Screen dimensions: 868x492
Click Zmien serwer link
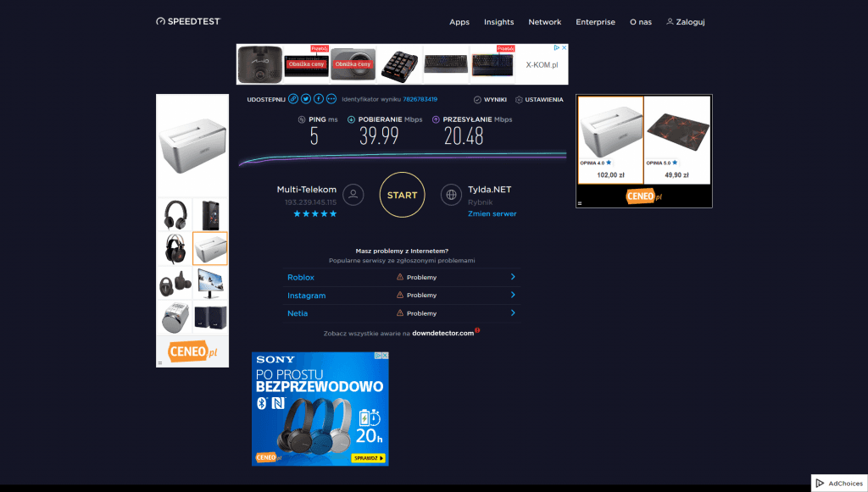click(492, 214)
